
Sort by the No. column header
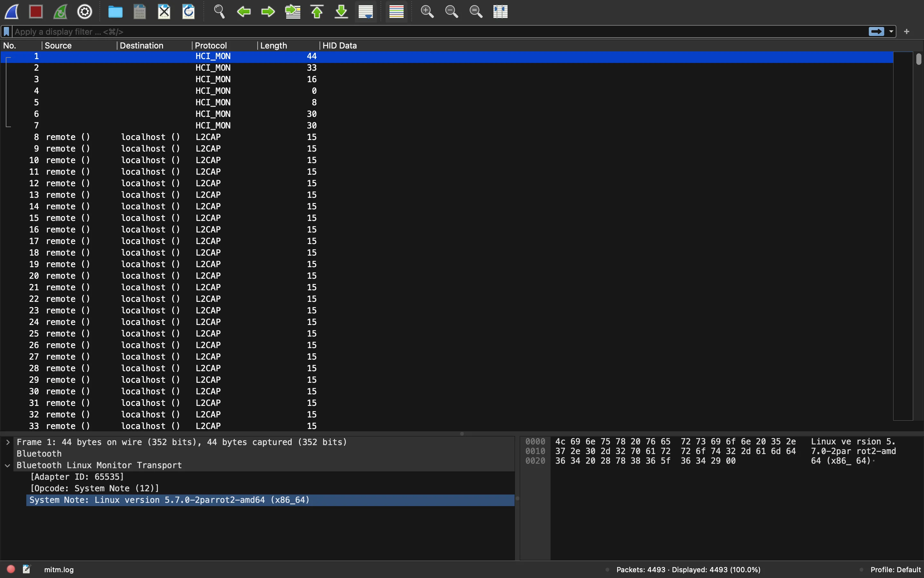pyautogui.click(x=21, y=46)
